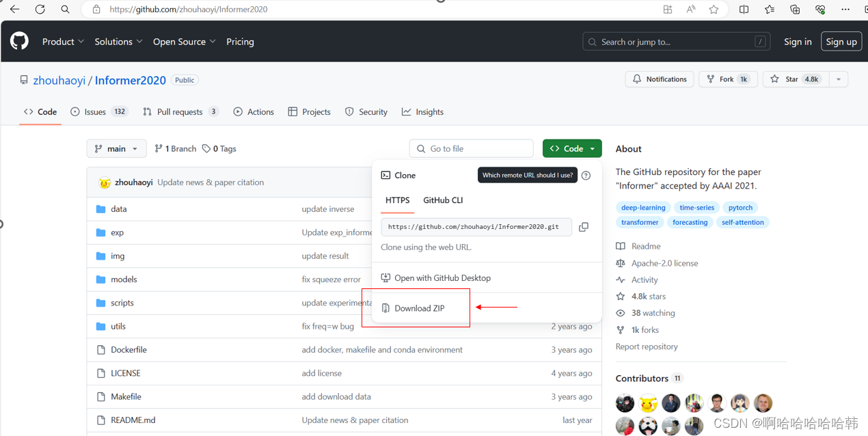This screenshot has height=436, width=868.
Task: Open the Dockerfile file
Action: pyautogui.click(x=128, y=350)
